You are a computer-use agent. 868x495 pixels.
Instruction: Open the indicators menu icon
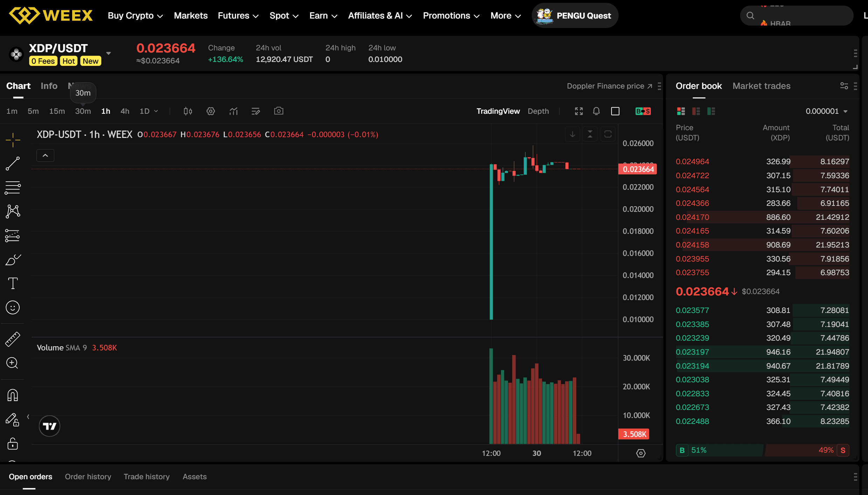[234, 111]
